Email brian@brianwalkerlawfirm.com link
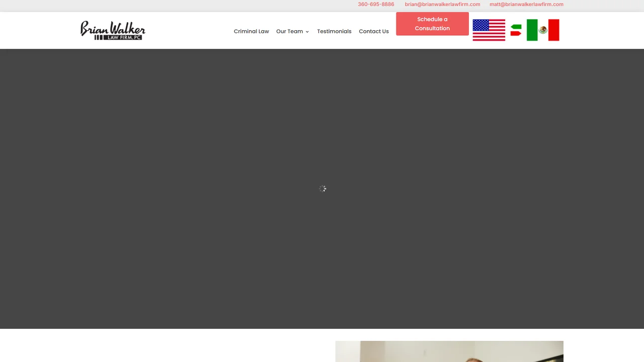 (442, 4)
